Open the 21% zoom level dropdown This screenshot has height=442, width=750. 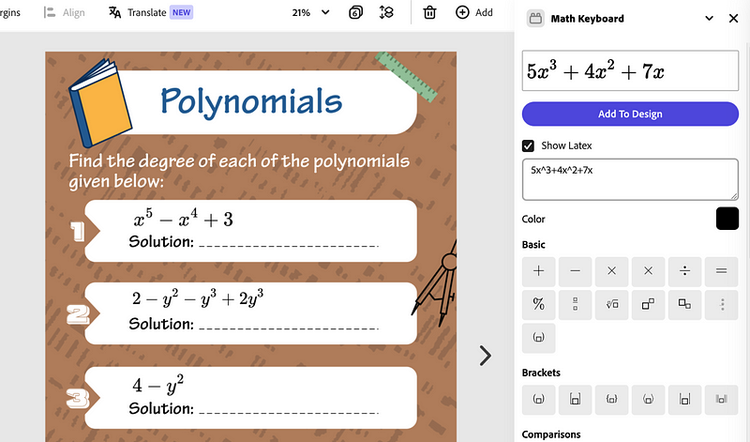pyautogui.click(x=310, y=12)
